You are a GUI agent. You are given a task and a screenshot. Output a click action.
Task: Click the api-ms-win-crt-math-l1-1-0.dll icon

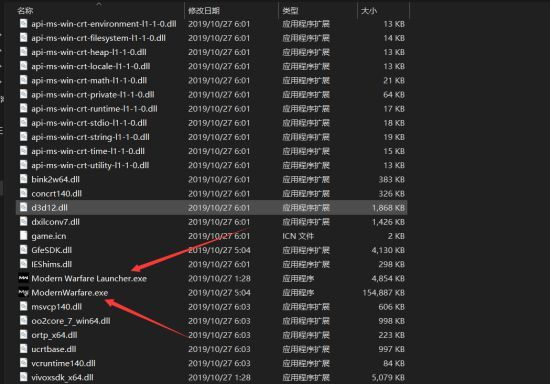pos(24,80)
